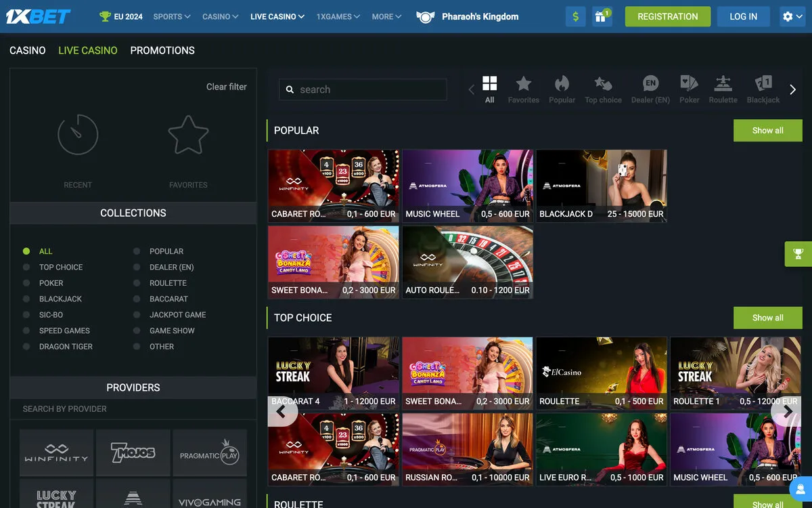
Task: Switch to the Casino tab
Action: click(x=27, y=50)
